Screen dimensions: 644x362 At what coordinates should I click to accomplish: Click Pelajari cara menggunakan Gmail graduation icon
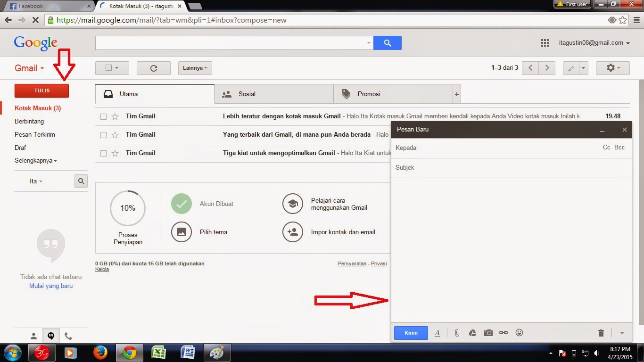293,204
